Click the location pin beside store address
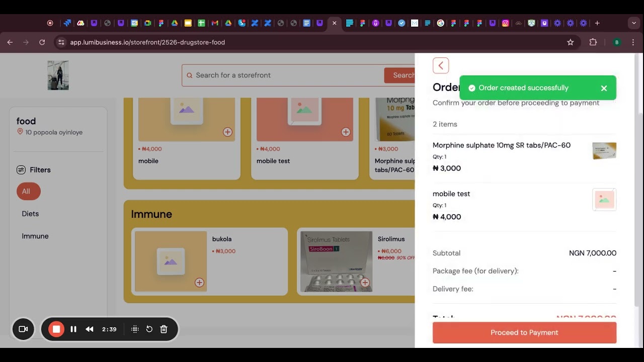Image resolution: width=644 pixels, height=362 pixels. pyautogui.click(x=20, y=132)
